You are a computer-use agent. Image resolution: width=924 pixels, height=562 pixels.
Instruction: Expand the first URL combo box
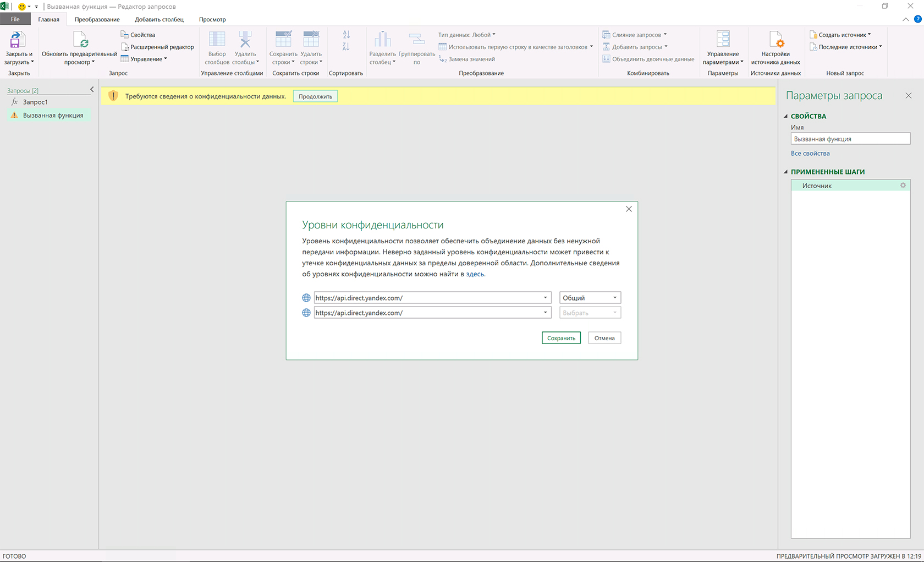pos(545,298)
